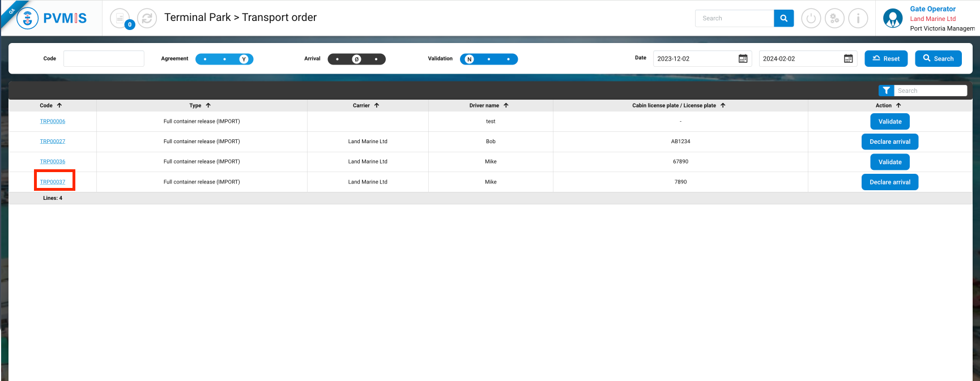Click the information icon in header
The height and width of the screenshot is (381, 980).
point(858,19)
